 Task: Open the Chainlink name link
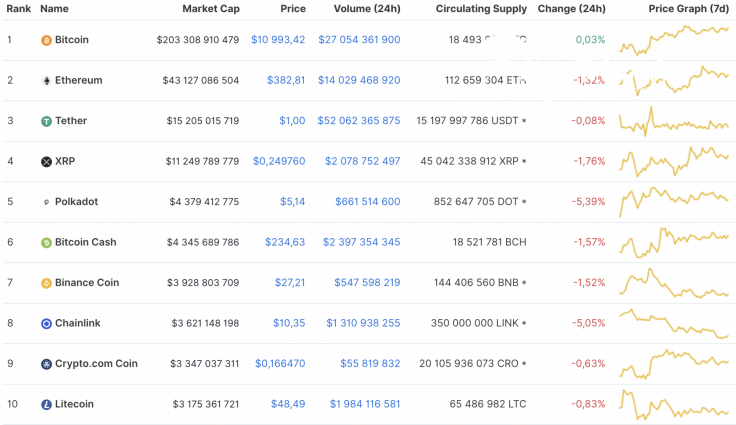tap(77, 323)
